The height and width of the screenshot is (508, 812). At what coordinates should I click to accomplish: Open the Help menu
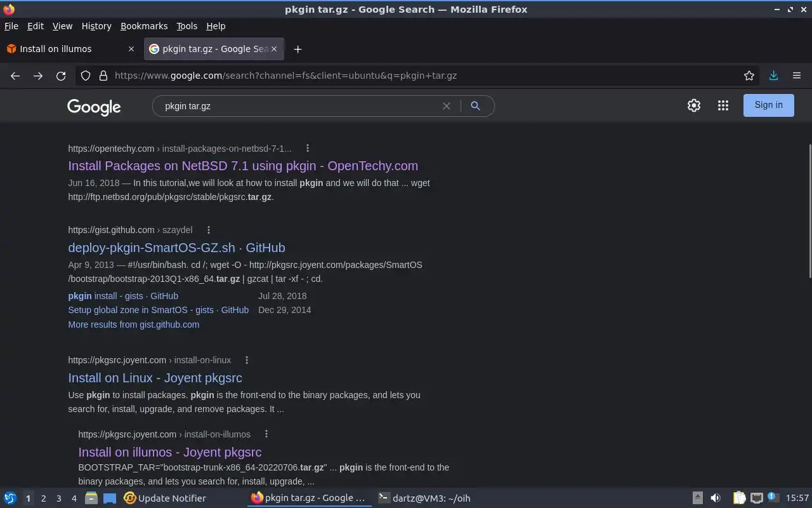tap(216, 26)
